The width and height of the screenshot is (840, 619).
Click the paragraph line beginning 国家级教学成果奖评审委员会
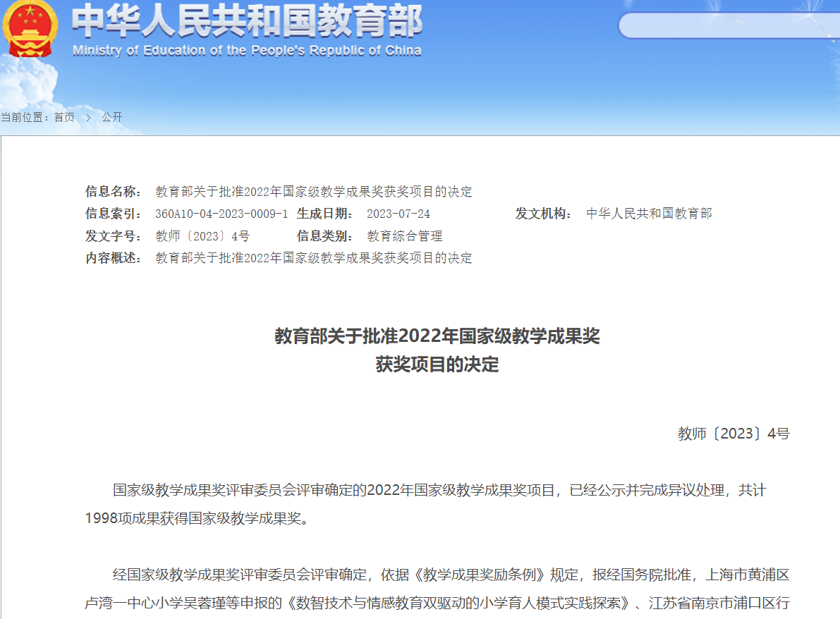click(x=439, y=491)
